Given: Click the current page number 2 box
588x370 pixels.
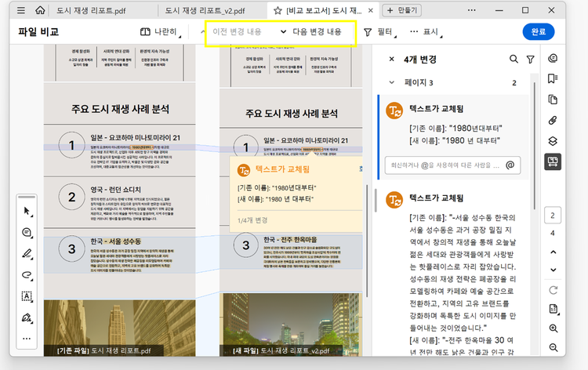Looking at the screenshot, I should click(553, 215).
